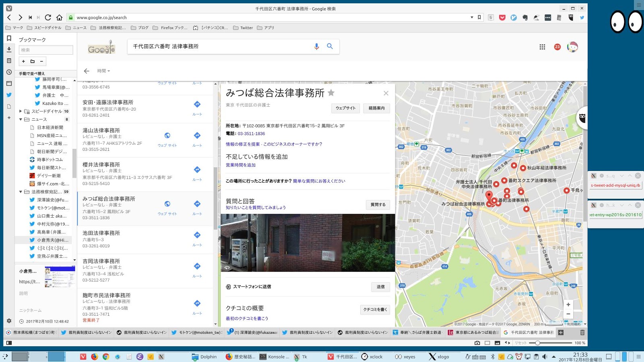Click the 質問する button
644x362 pixels.
[378, 205]
